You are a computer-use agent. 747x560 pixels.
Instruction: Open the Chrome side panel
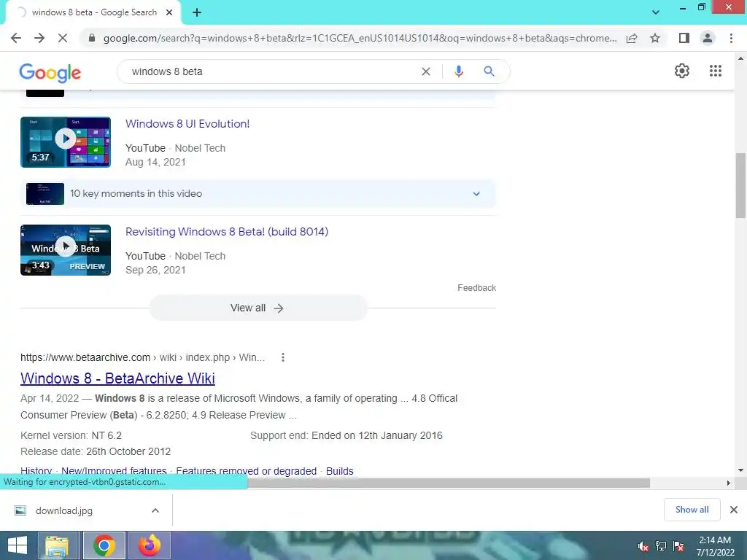click(x=684, y=38)
